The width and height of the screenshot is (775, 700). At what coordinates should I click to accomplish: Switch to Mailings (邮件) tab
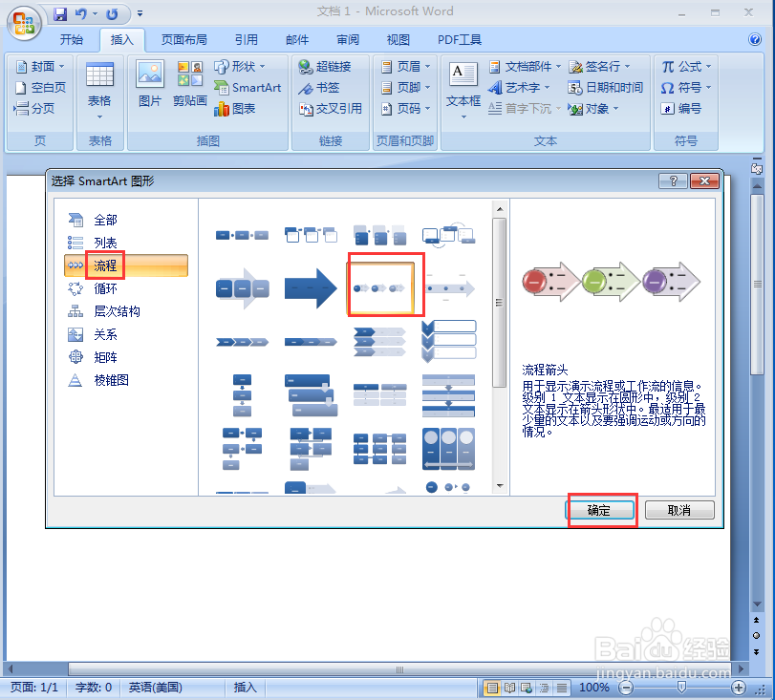click(297, 39)
